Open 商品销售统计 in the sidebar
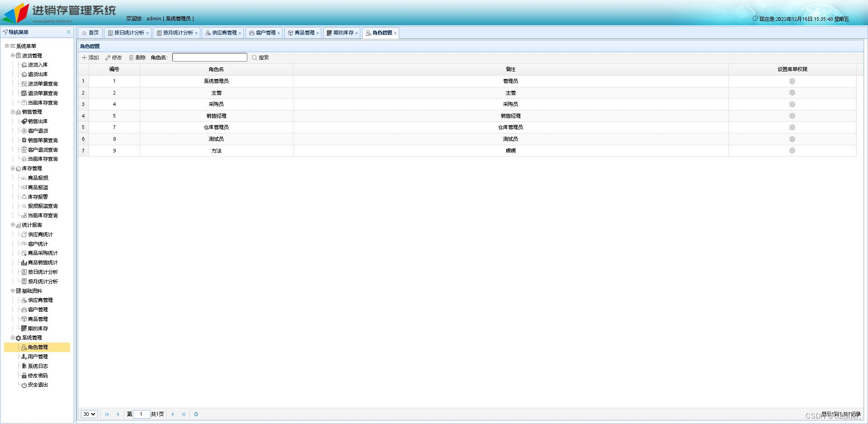Viewport: 868px width, 424px height. (x=42, y=262)
